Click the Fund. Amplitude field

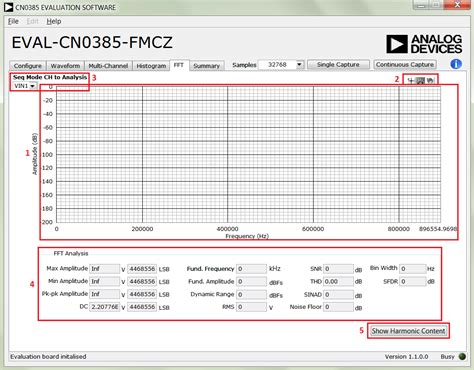pos(252,282)
